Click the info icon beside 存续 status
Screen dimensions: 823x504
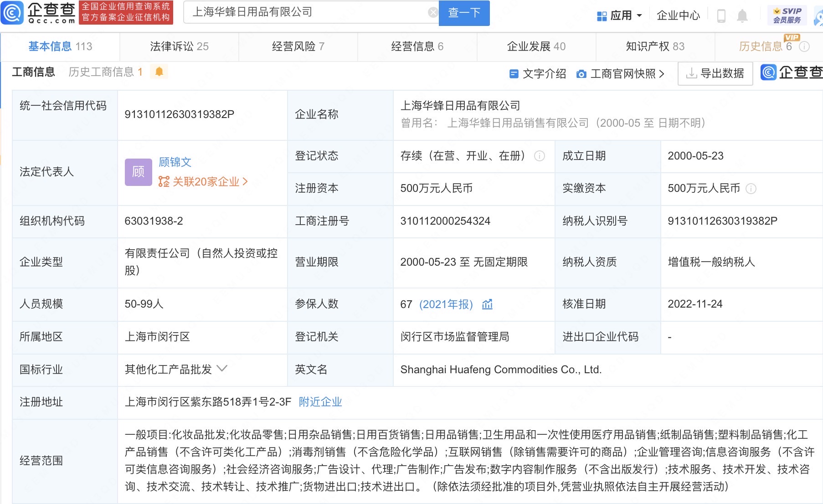point(539,156)
